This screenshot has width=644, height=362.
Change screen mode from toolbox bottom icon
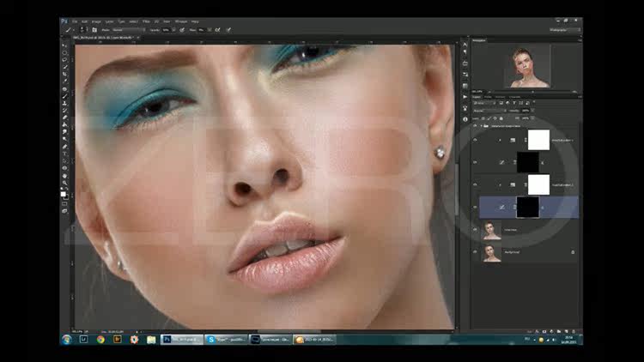64,211
